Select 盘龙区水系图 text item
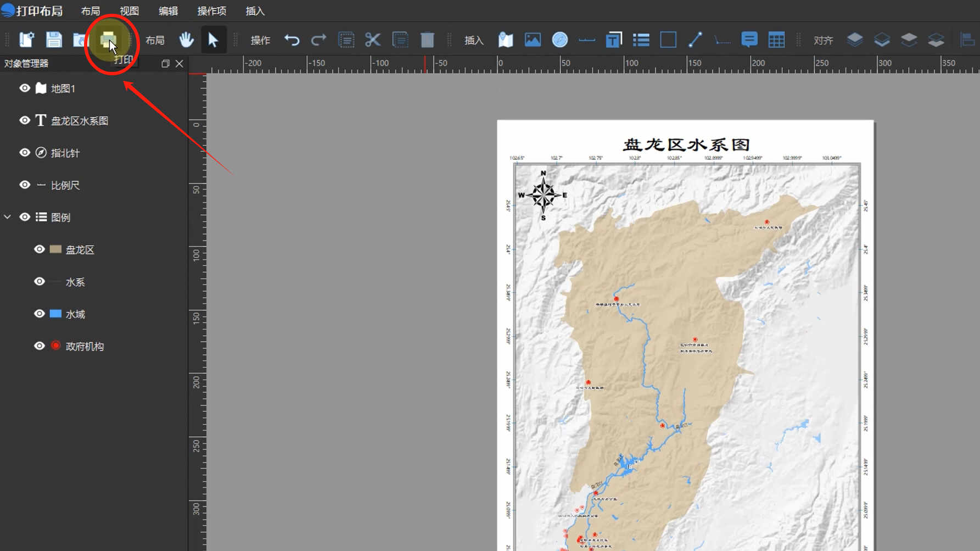 [80, 121]
